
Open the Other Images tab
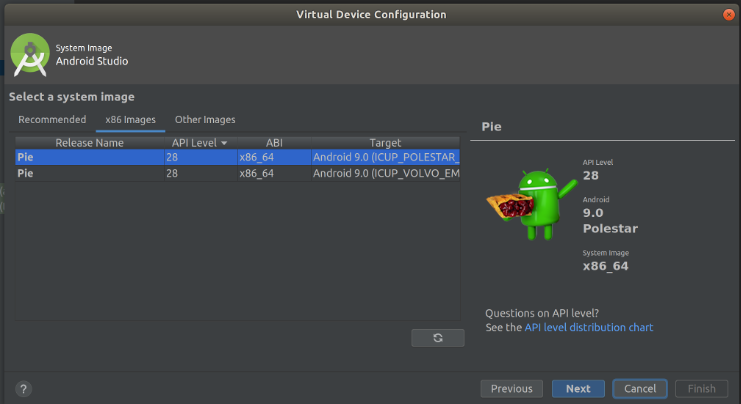[x=205, y=120]
